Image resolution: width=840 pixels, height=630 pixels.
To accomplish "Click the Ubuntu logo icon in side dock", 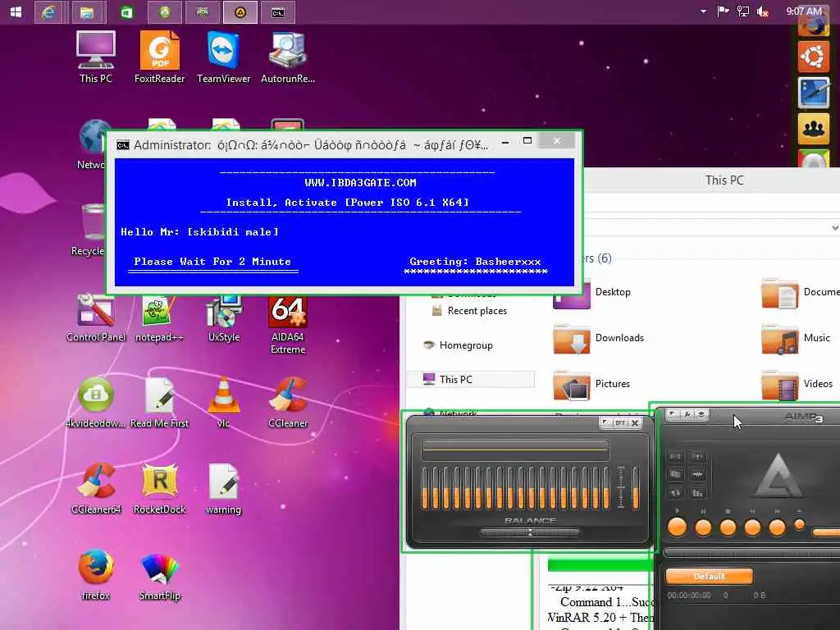I will pyautogui.click(x=813, y=57).
